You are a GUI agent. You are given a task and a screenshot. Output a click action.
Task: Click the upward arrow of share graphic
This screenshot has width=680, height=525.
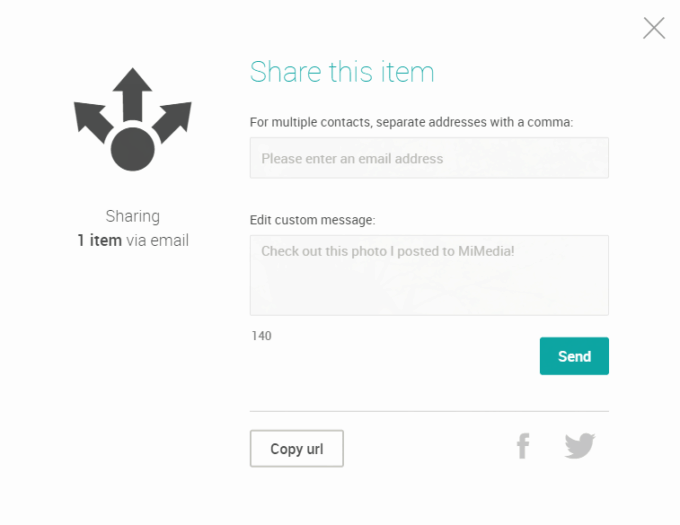click(132, 92)
